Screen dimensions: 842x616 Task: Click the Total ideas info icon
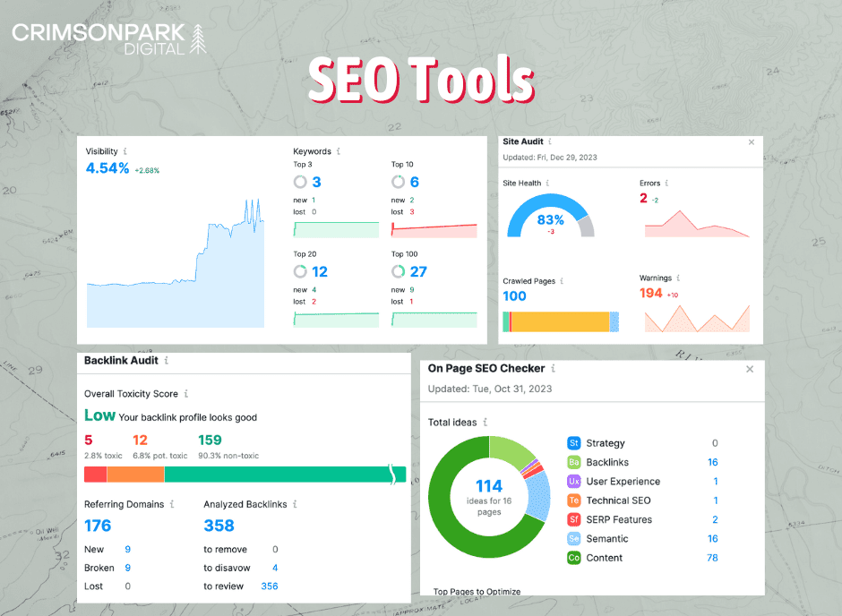pos(485,421)
